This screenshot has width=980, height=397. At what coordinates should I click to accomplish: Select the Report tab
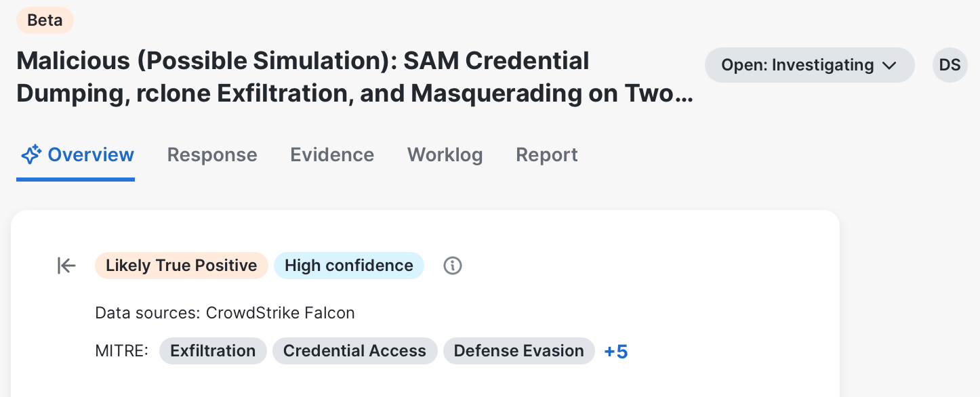coord(547,155)
